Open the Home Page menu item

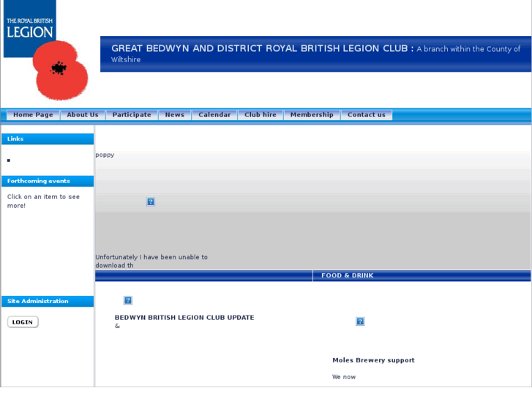[33, 115]
